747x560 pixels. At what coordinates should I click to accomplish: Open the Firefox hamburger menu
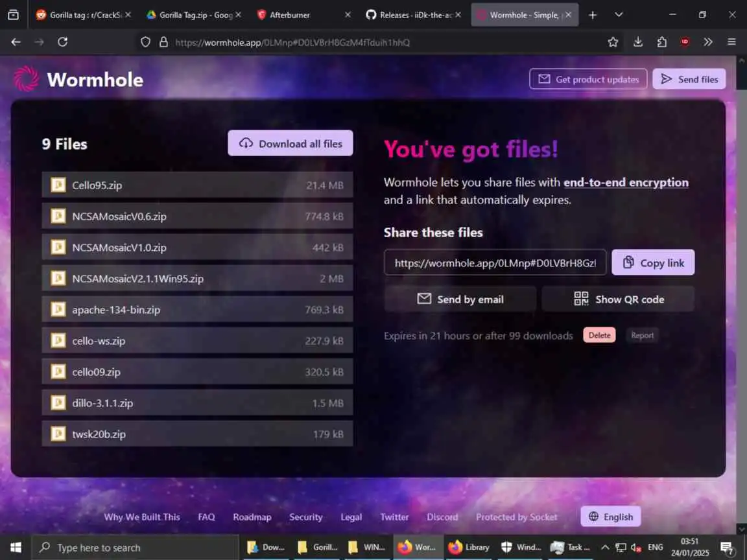click(x=731, y=42)
